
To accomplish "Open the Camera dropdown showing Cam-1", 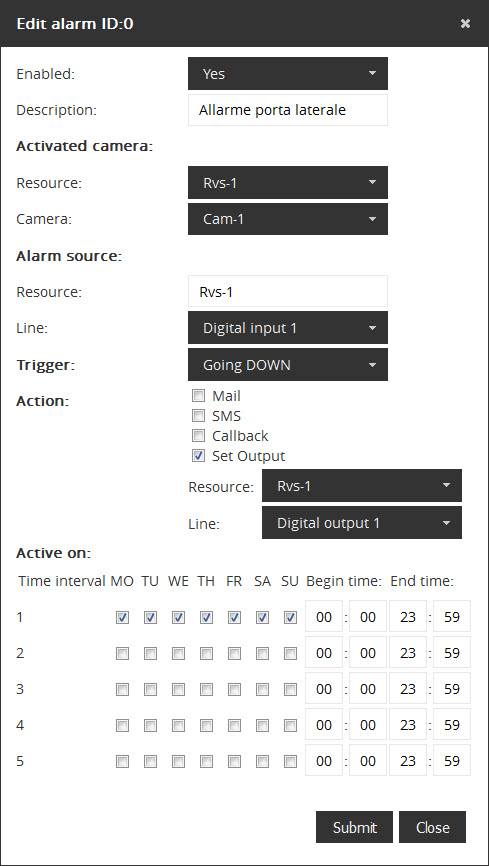I will [288, 219].
